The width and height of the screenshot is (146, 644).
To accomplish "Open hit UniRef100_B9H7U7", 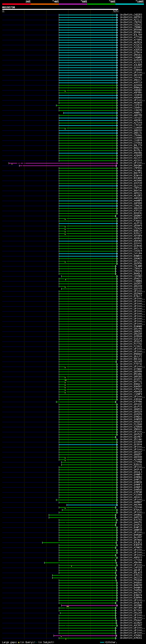I will (x=131, y=218).
